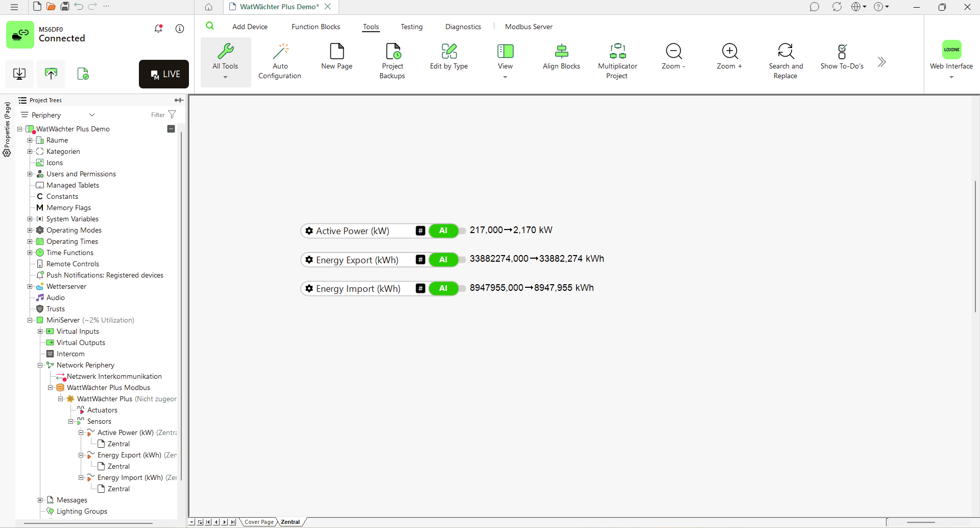
Task: Show Miniserver info via the info icon
Action: click(x=180, y=29)
